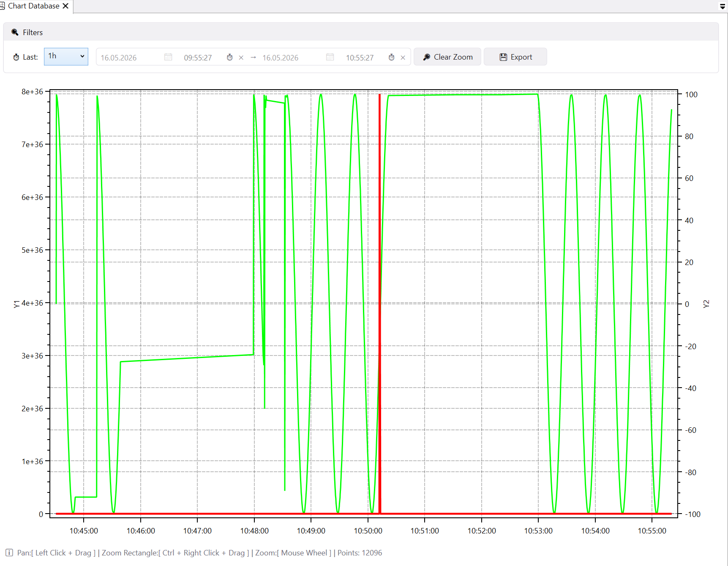Image resolution: width=728 pixels, height=566 pixels.
Task: Click the Filters magnifier icon
Action: click(x=15, y=32)
